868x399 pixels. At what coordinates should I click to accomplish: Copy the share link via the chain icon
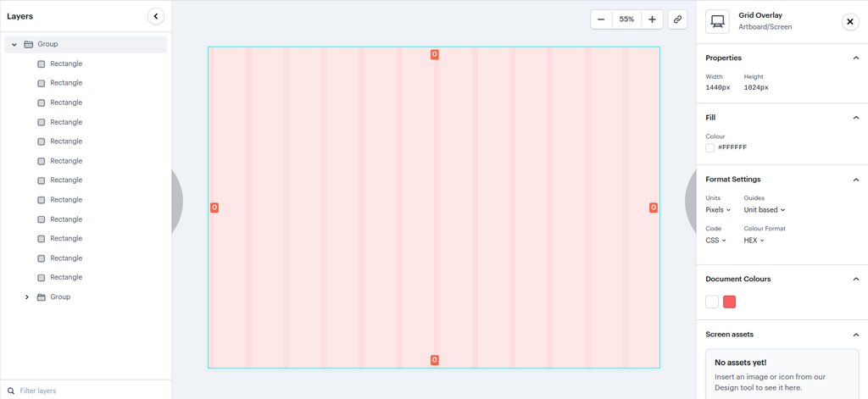click(x=677, y=19)
